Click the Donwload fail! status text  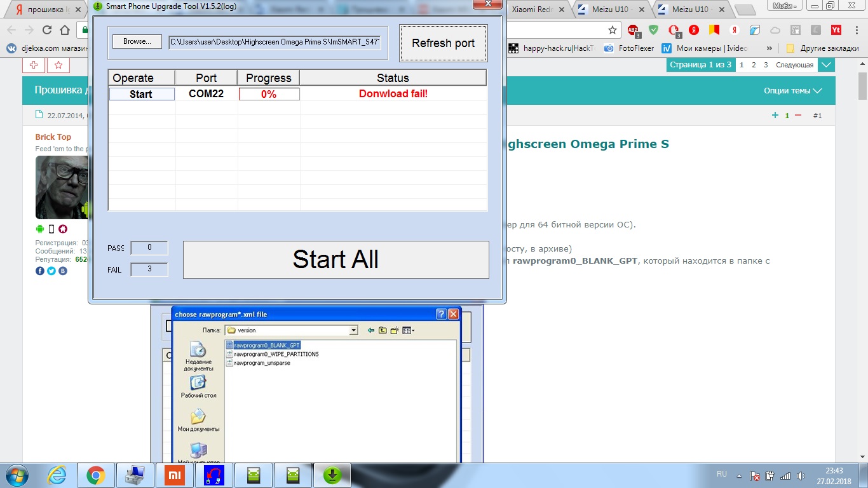click(393, 93)
